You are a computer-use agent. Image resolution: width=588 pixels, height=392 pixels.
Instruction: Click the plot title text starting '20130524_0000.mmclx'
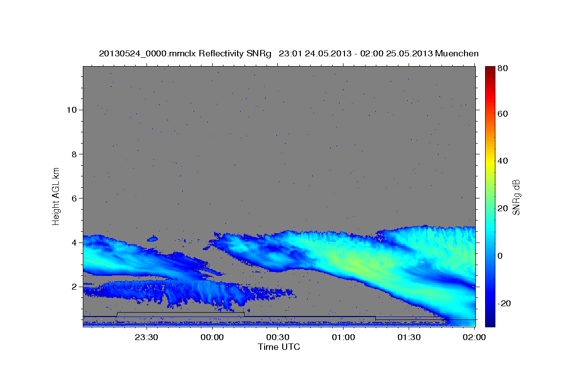(289, 53)
